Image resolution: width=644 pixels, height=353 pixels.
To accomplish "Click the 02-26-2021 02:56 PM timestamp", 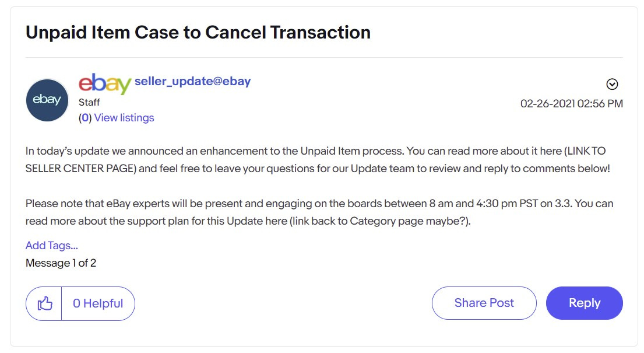I will (x=571, y=104).
